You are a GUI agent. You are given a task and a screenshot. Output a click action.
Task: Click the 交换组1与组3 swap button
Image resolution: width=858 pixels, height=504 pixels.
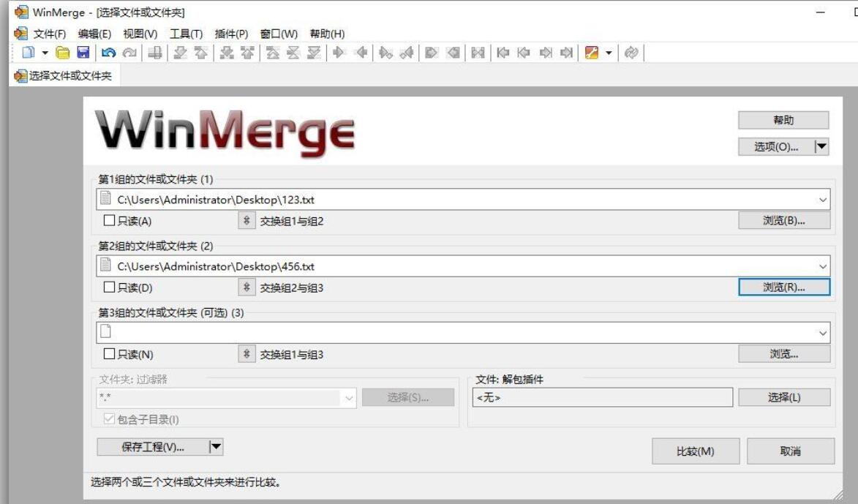coord(247,354)
